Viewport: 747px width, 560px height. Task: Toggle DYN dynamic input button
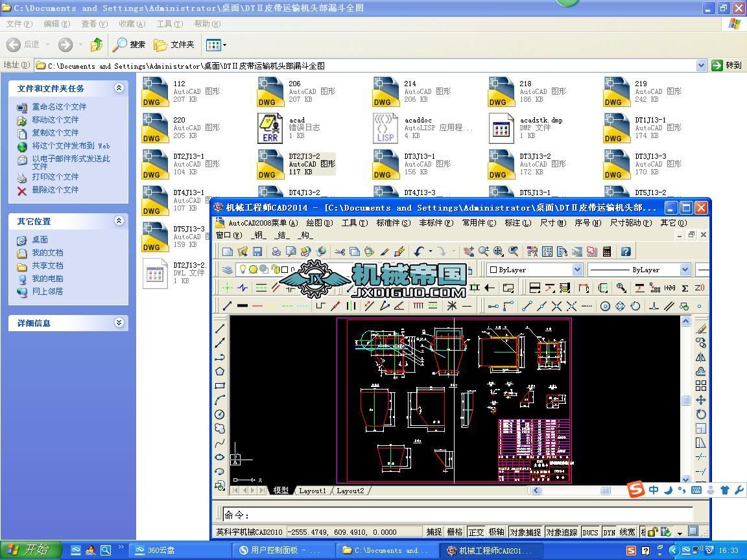609,532
